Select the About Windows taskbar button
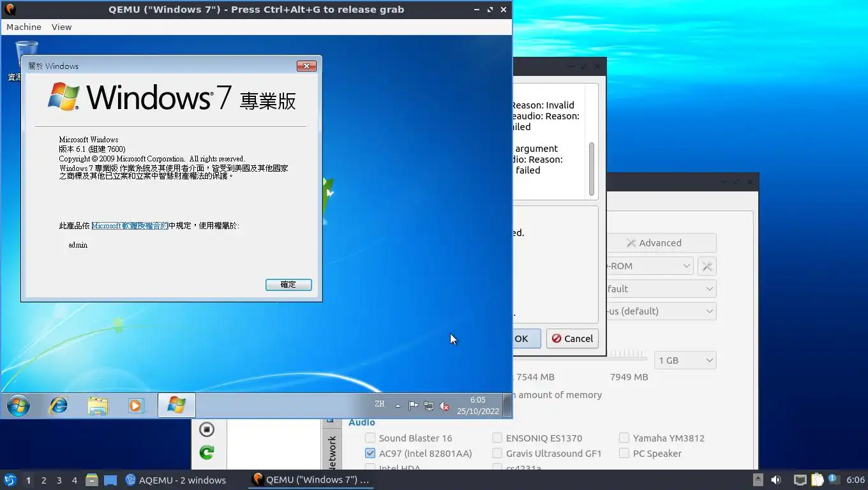The width and height of the screenshot is (868, 490). (x=176, y=406)
